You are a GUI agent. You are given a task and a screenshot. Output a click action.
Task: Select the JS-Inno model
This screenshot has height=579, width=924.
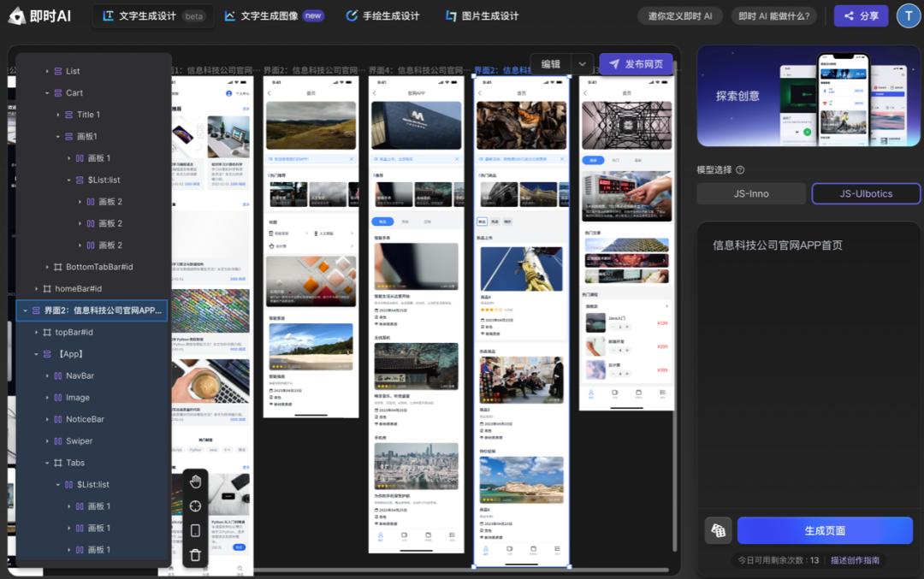751,194
